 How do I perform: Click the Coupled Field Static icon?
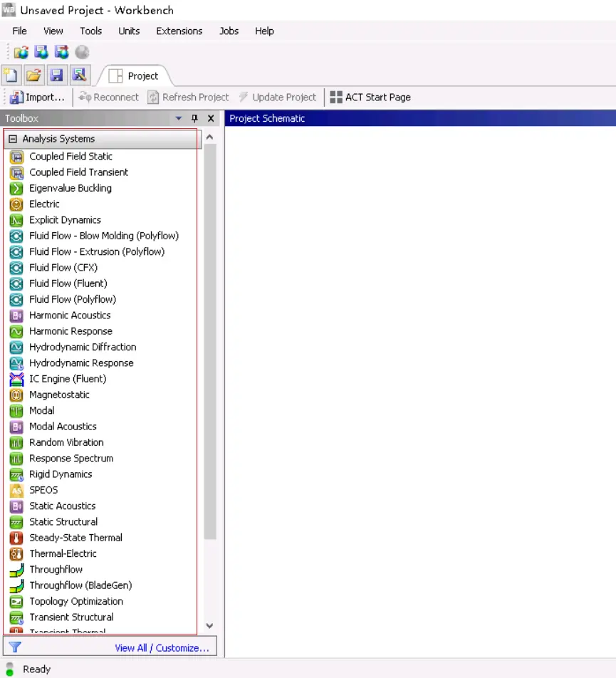(x=16, y=157)
